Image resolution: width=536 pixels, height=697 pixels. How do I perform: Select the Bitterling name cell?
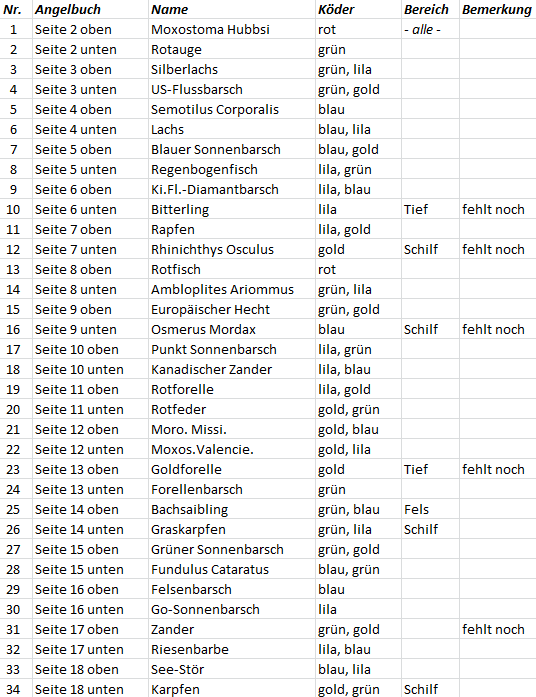[x=232, y=209]
